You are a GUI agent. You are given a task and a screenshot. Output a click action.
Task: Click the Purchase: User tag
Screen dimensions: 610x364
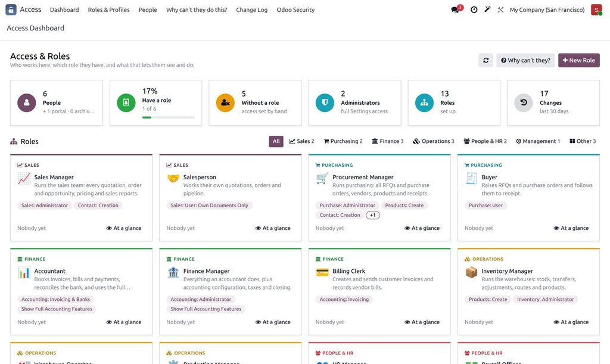click(485, 206)
